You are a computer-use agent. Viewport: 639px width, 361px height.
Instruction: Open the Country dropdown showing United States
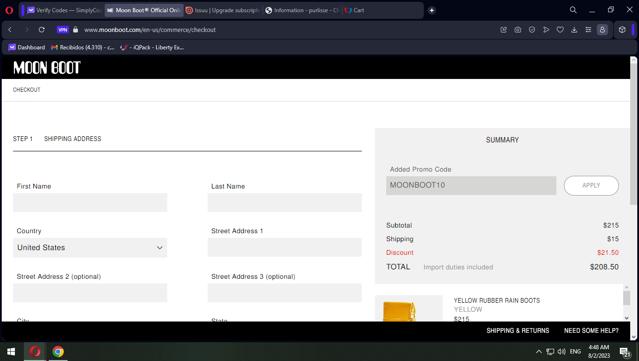tap(90, 248)
